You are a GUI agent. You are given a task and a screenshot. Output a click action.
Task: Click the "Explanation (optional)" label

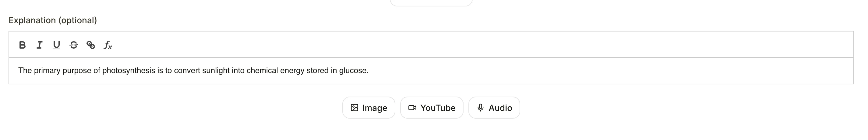click(53, 20)
